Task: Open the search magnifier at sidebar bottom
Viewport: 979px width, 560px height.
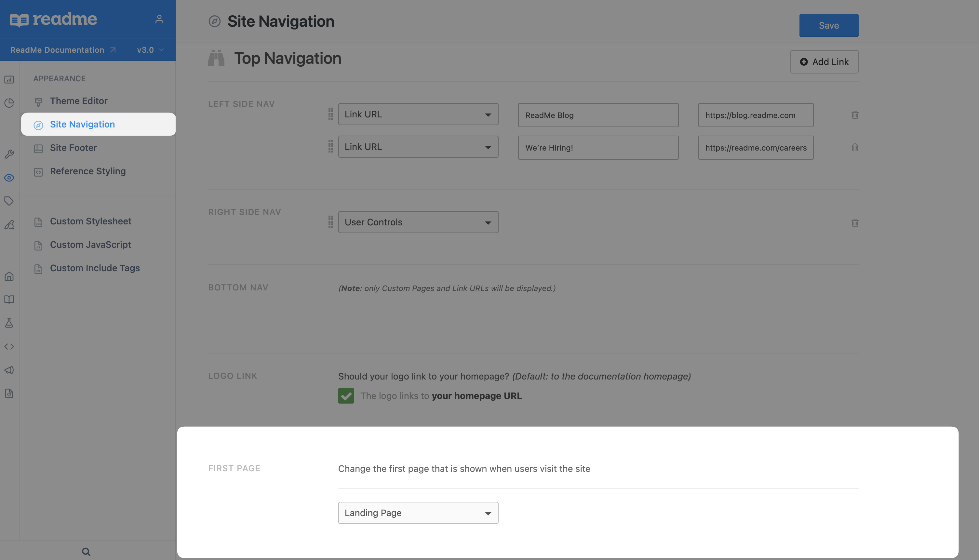Action: click(x=86, y=552)
